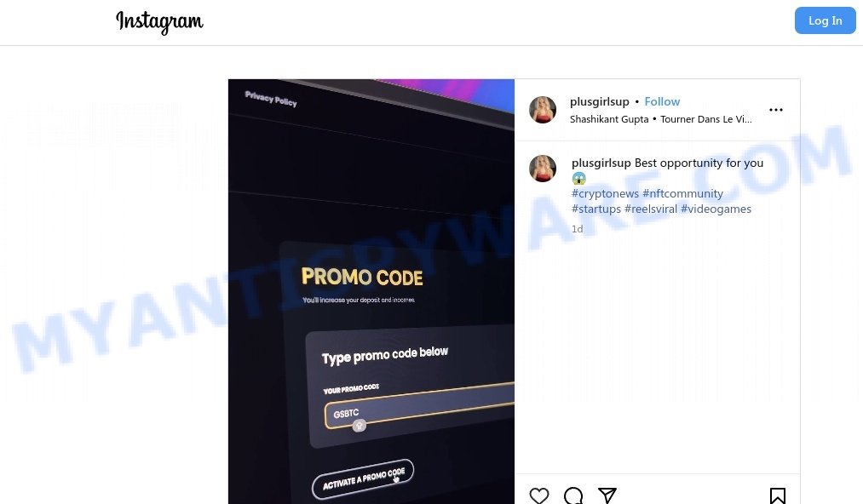Open the #nftcommunity hashtag

pyautogui.click(x=682, y=193)
